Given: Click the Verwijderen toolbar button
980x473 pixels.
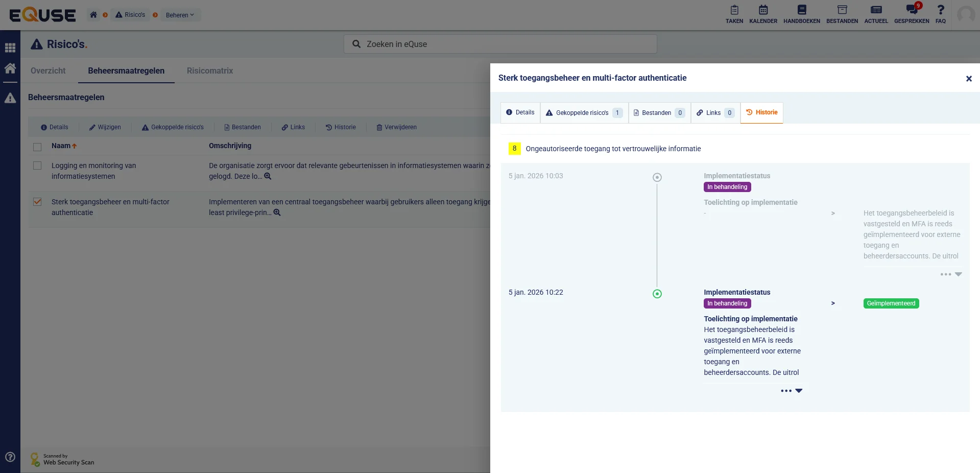Looking at the screenshot, I should point(396,127).
